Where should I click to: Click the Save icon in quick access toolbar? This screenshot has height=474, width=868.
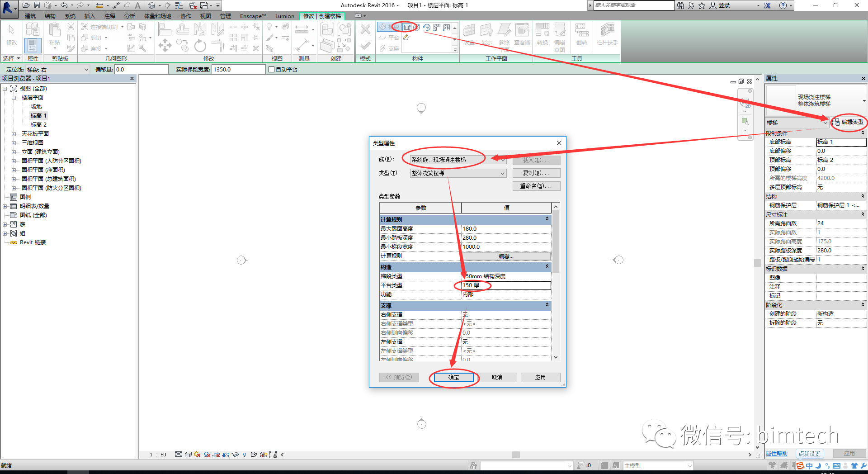[37, 5]
